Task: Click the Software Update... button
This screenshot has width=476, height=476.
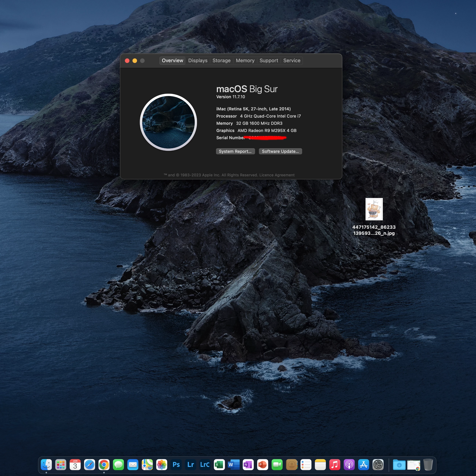Action: [x=280, y=151]
